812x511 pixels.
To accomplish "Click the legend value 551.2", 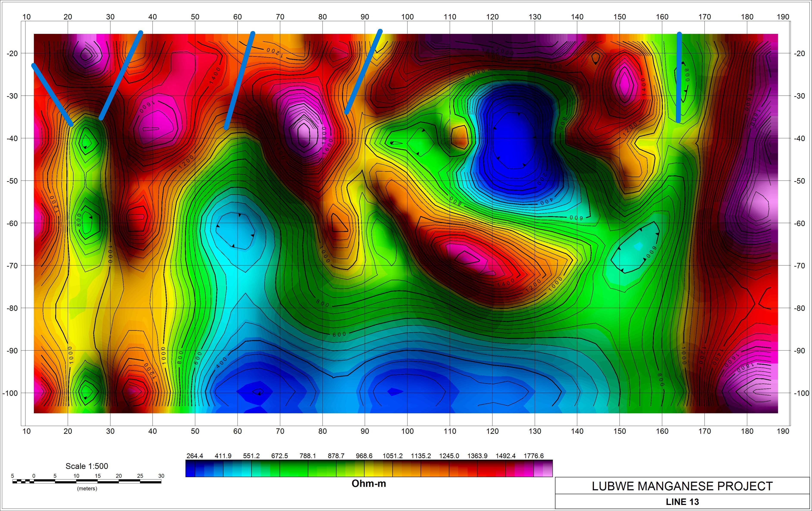I will pos(251,456).
